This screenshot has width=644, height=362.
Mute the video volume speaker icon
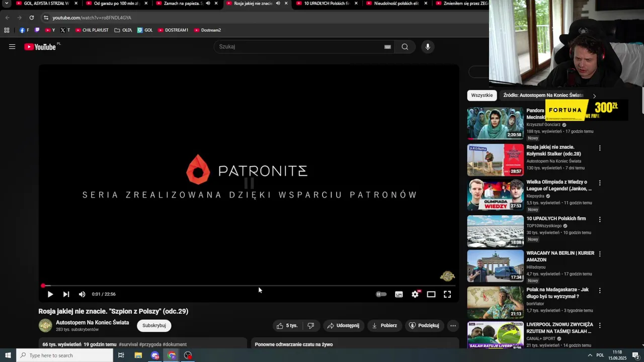82,294
